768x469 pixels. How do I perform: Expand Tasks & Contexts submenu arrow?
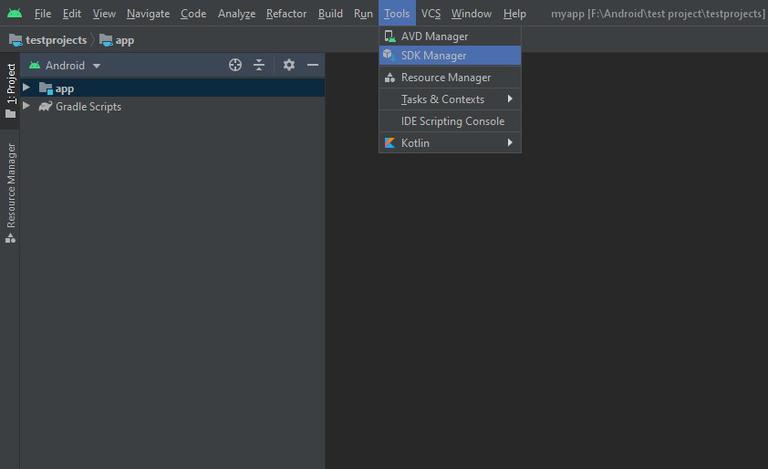click(x=510, y=99)
